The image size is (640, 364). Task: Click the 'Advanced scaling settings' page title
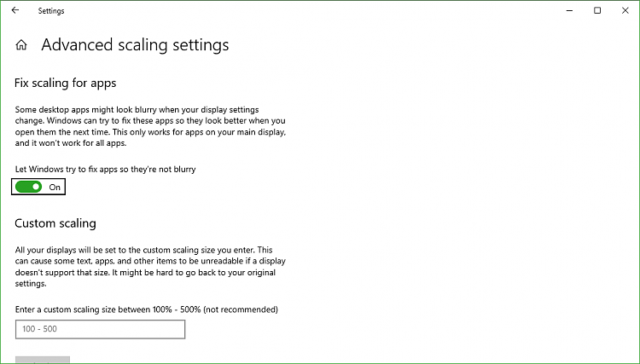tap(135, 45)
